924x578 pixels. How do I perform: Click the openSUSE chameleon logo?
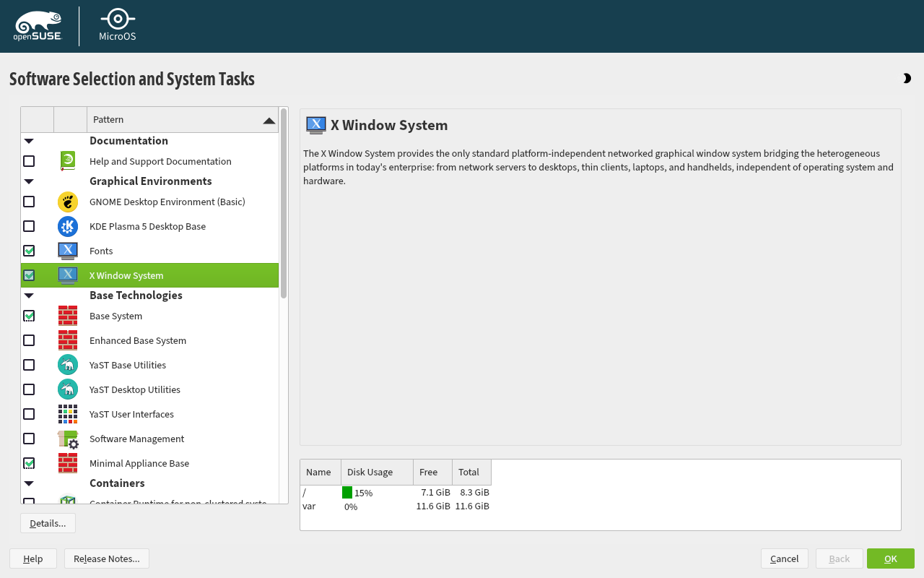(x=38, y=26)
